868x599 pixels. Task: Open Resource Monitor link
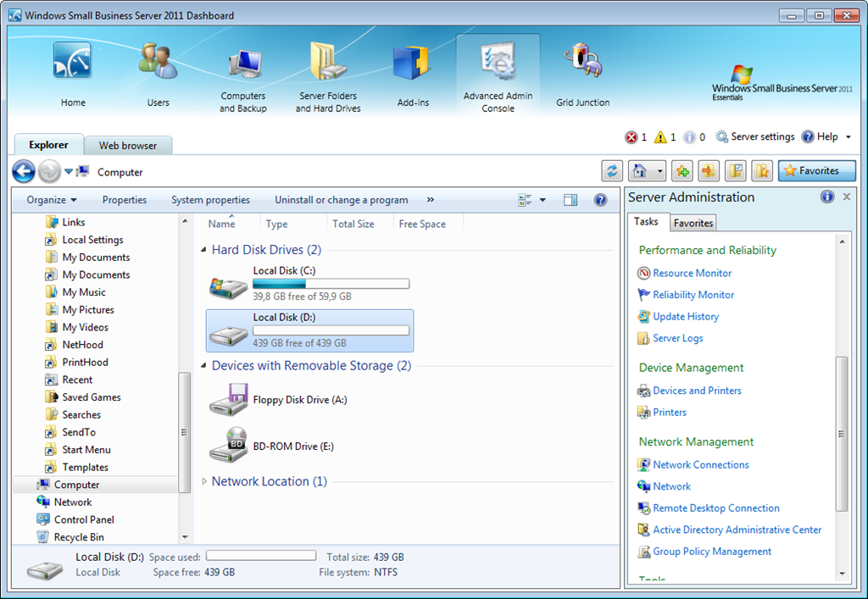pyautogui.click(x=692, y=273)
